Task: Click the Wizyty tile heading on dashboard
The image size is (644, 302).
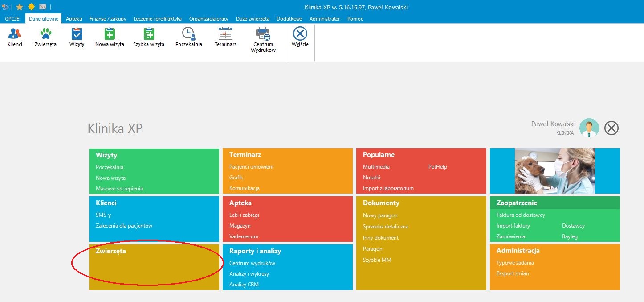Action: point(106,155)
